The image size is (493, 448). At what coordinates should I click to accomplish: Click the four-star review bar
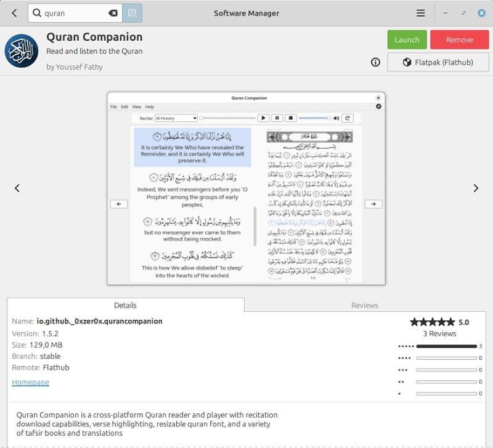pyautogui.click(x=446, y=358)
